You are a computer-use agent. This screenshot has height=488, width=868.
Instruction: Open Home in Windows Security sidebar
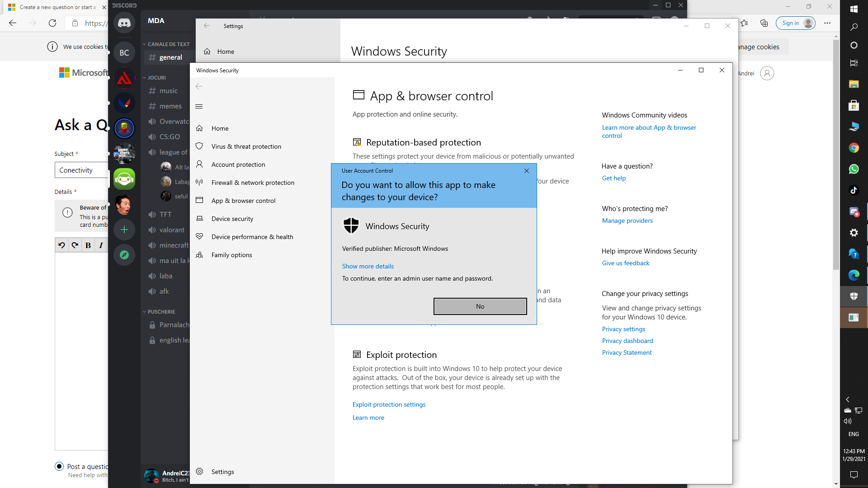pos(220,128)
